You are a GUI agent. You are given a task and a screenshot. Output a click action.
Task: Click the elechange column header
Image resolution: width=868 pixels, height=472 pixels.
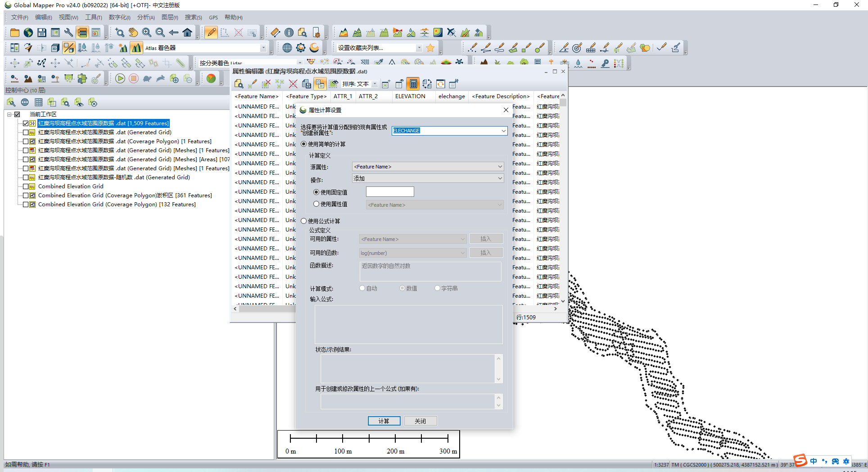(x=452, y=96)
